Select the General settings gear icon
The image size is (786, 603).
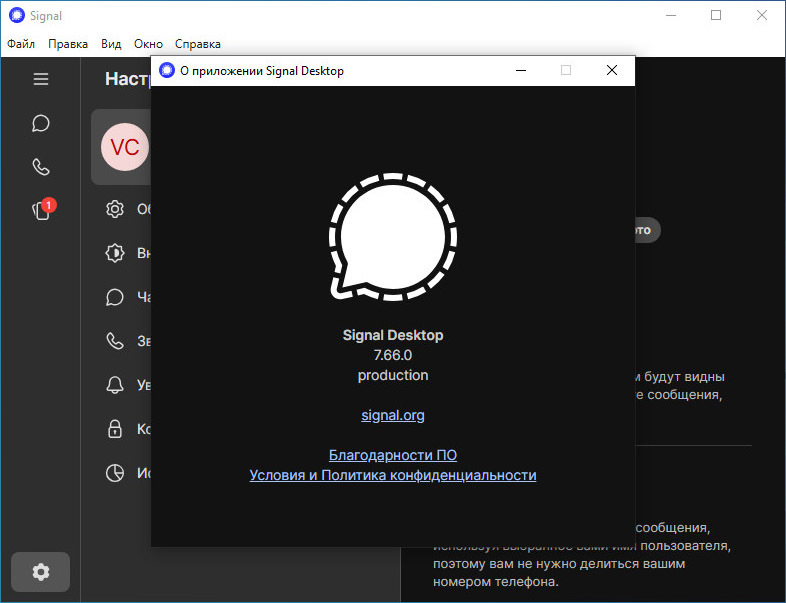(115, 209)
